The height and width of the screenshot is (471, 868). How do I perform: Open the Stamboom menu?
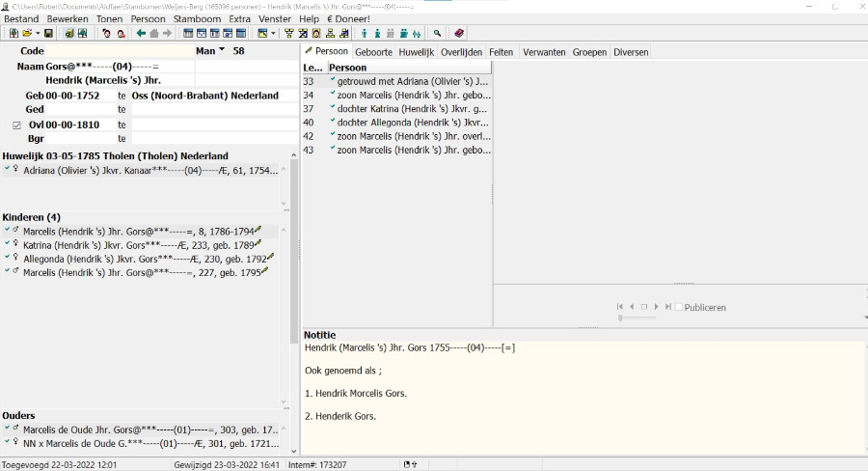197,19
